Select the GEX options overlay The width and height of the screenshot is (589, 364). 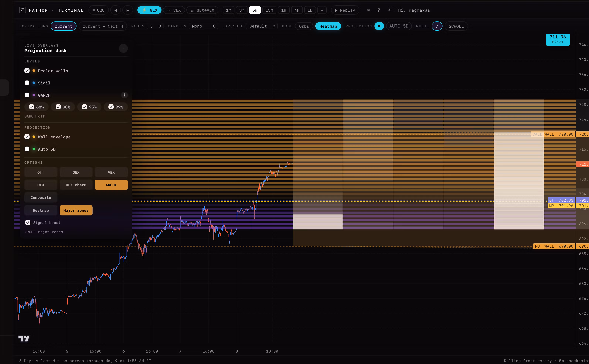click(x=76, y=172)
